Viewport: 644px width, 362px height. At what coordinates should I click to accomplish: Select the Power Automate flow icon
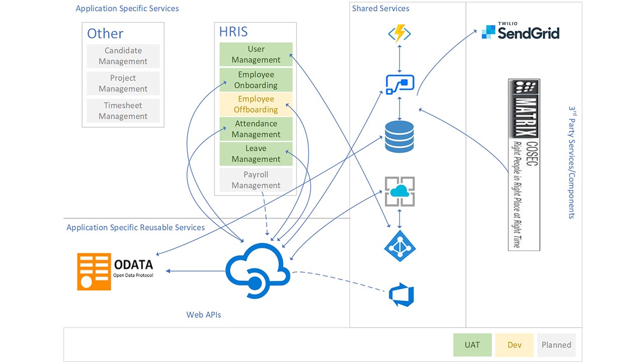tap(400, 84)
